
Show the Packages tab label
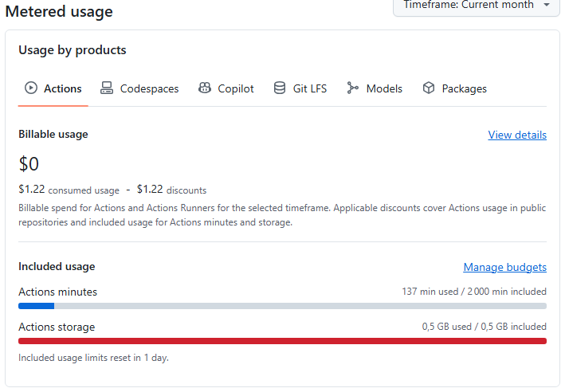[464, 89]
